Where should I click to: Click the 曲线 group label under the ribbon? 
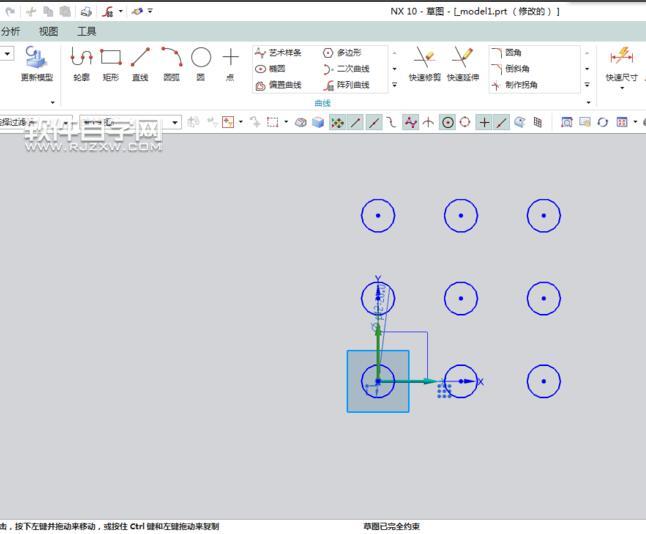(x=322, y=103)
